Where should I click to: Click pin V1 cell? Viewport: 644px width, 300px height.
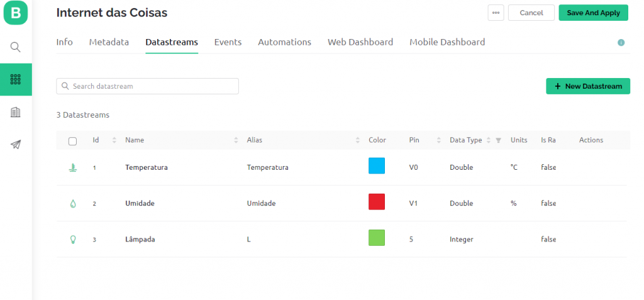pos(414,203)
